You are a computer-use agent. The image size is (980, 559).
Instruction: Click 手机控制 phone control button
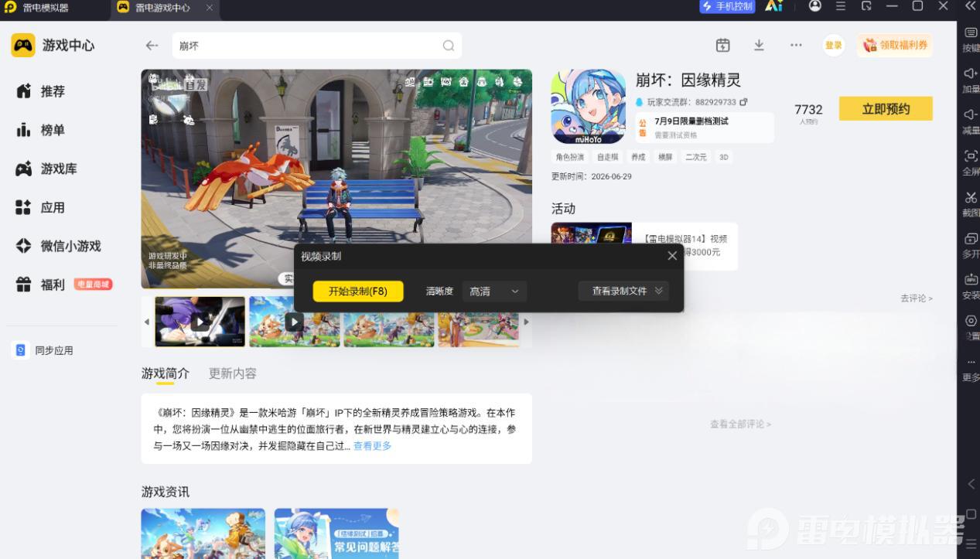click(726, 7)
